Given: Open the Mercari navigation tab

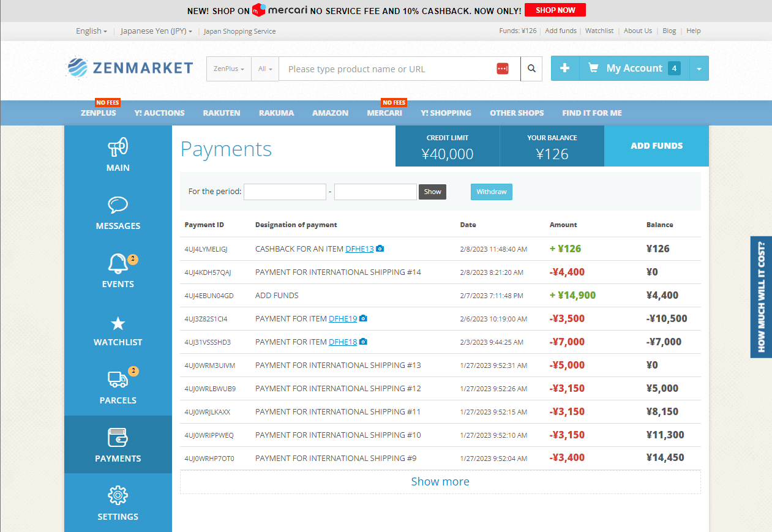Looking at the screenshot, I should click(384, 113).
